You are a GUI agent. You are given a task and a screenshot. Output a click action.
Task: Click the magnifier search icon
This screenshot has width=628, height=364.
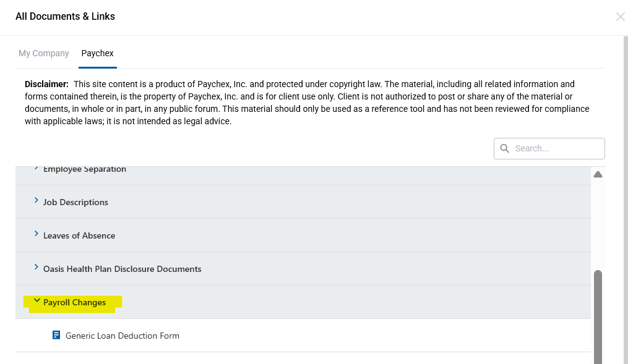pos(505,148)
